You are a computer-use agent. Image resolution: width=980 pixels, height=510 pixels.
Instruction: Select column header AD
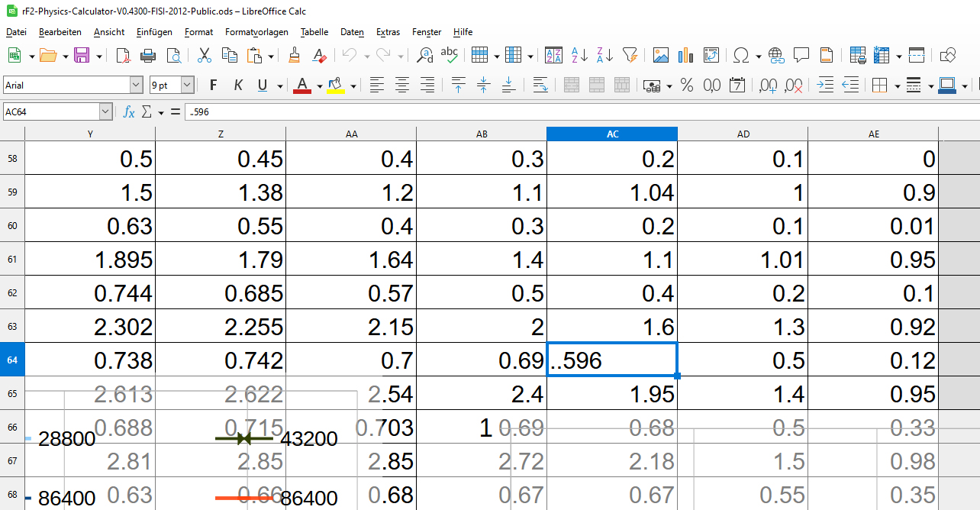pos(743,134)
